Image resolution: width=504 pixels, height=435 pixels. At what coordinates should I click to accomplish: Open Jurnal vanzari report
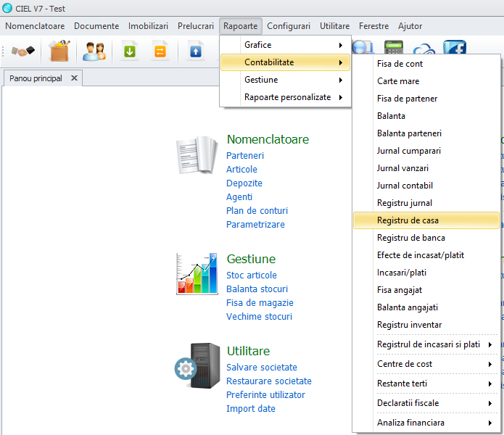tap(426, 168)
